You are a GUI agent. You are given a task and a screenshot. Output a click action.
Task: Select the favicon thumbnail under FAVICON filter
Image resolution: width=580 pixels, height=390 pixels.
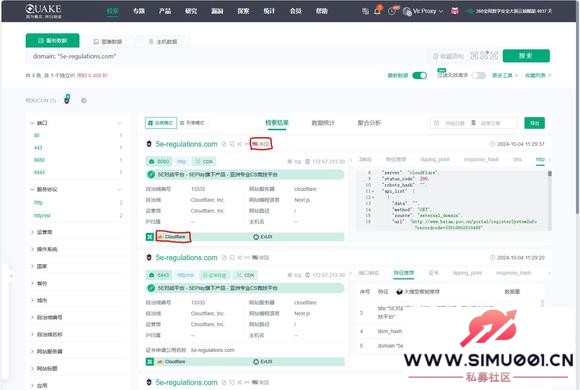coord(67,99)
